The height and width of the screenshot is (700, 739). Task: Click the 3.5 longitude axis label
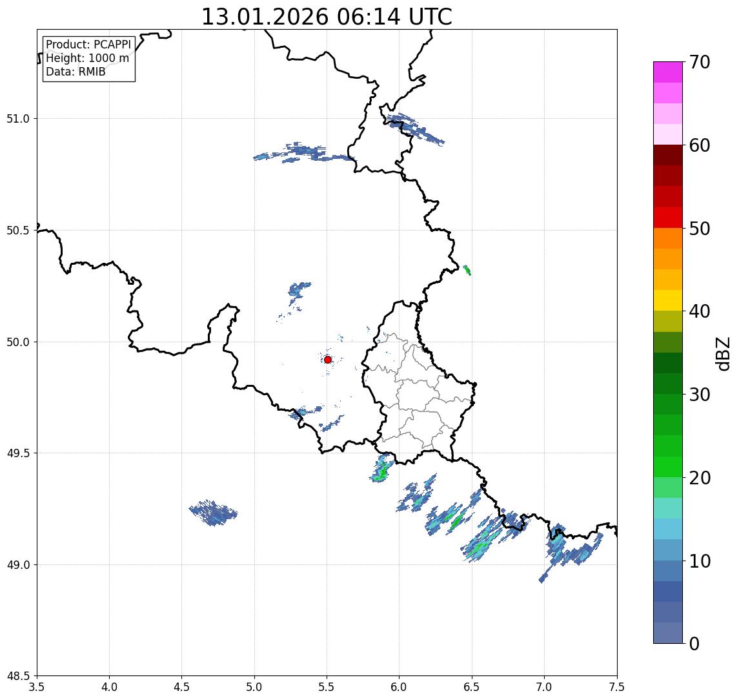(x=37, y=687)
